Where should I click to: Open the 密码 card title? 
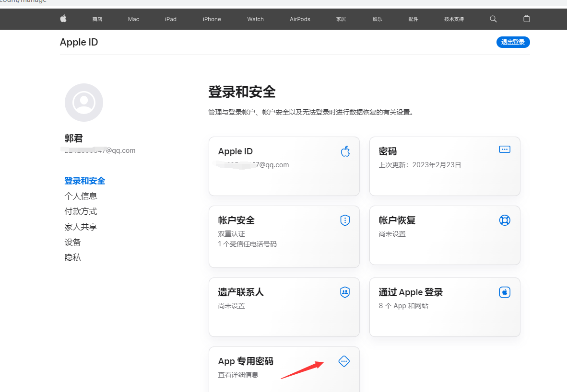tap(388, 151)
